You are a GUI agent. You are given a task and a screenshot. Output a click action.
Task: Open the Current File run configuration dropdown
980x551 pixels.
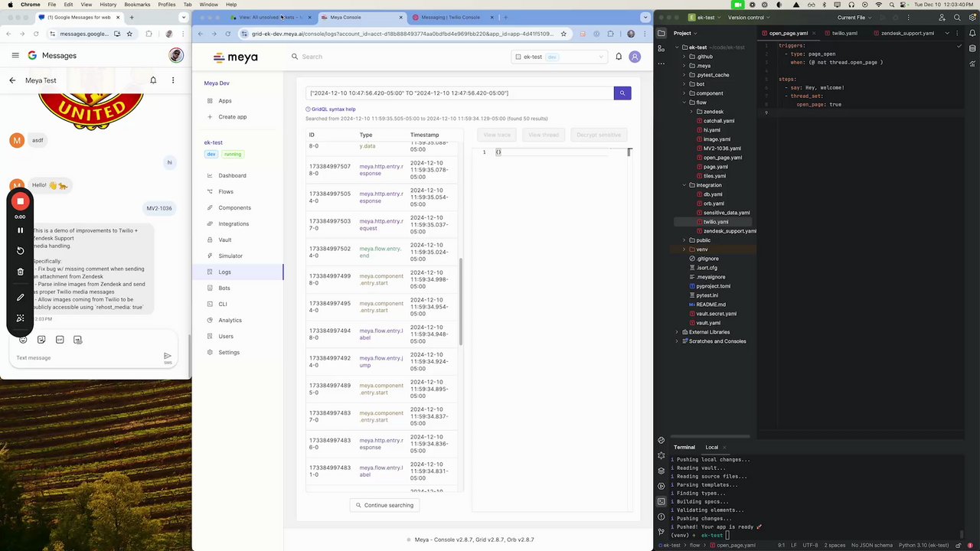click(x=854, y=17)
